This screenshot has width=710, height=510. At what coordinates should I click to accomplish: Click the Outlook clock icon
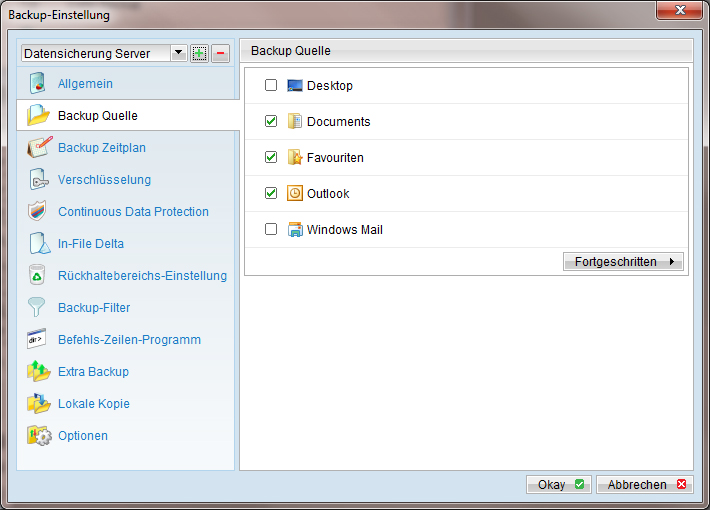pos(295,193)
